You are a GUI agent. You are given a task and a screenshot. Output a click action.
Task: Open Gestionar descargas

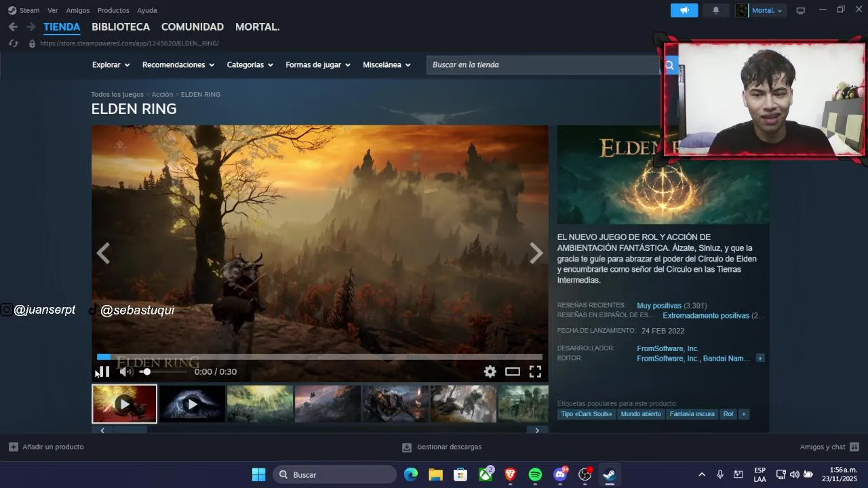pos(441,447)
